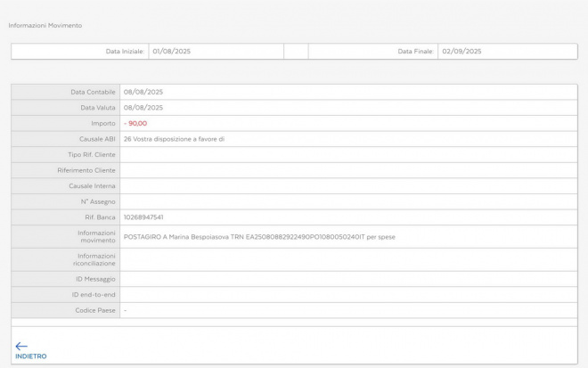
Task: Click the empty Tipo Rif. Cliente field
Action: 347,154
